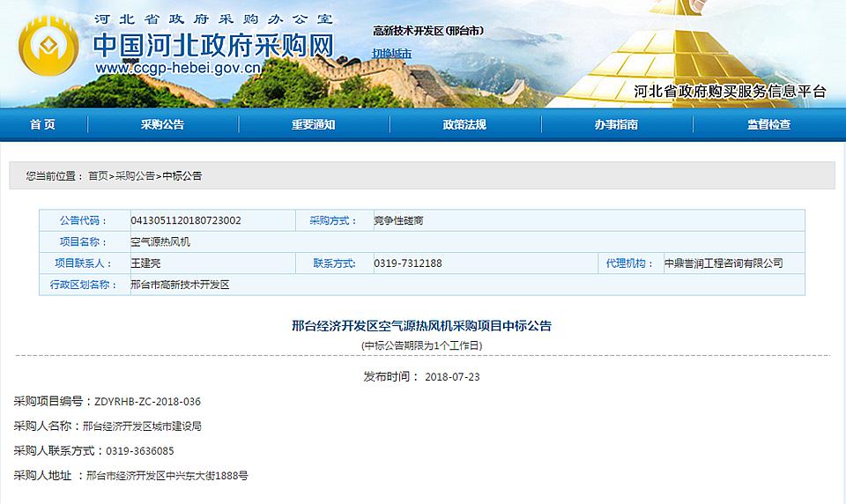Click 中标公告 in the breadcrumb path
The width and height of the screenshot is (846, 504).
click(x=182, y=176)
